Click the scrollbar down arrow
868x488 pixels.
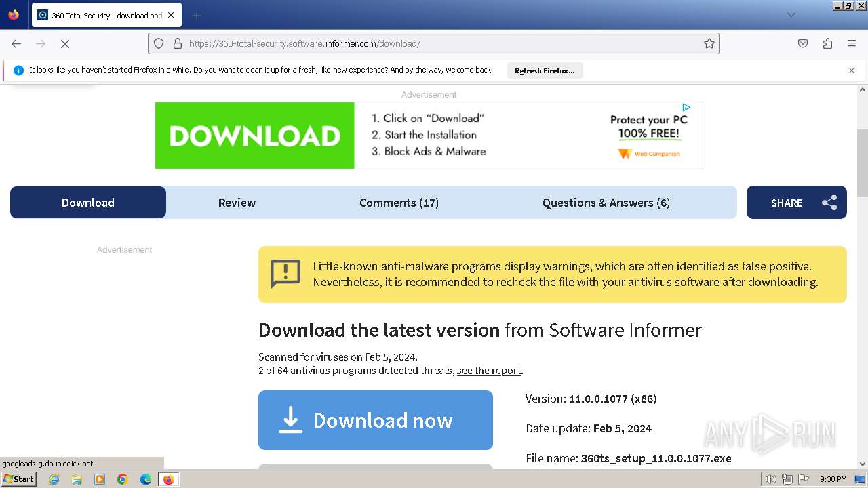pos(863,464)
